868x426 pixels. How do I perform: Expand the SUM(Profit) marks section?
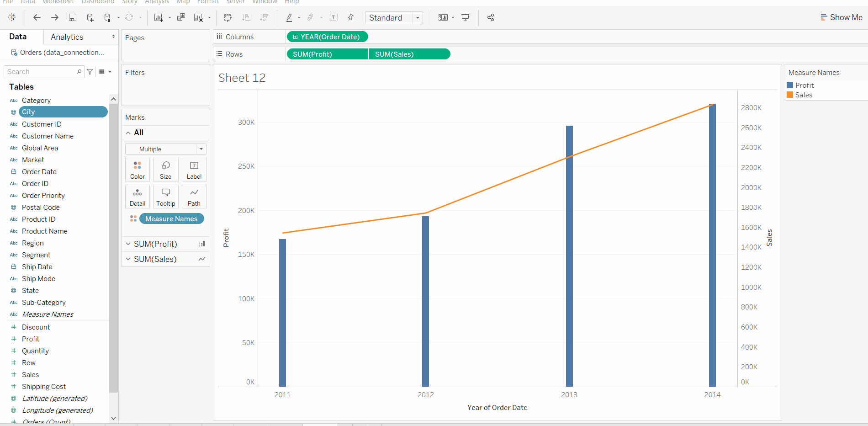[x=128, y=244]
